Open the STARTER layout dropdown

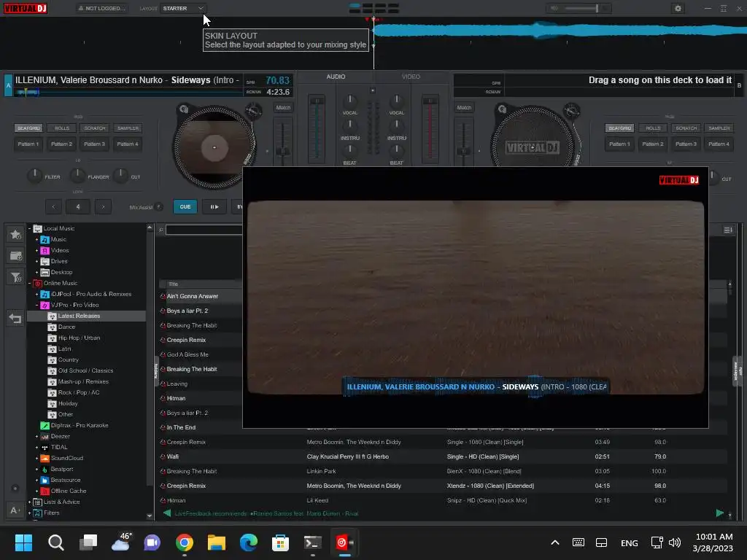[x=183, y=8]
